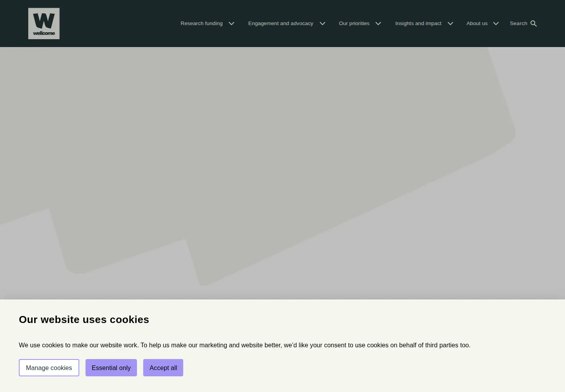Expand the Research funding chevron
This screenshot has width=565, height=392.
click(x=231, y=24)
